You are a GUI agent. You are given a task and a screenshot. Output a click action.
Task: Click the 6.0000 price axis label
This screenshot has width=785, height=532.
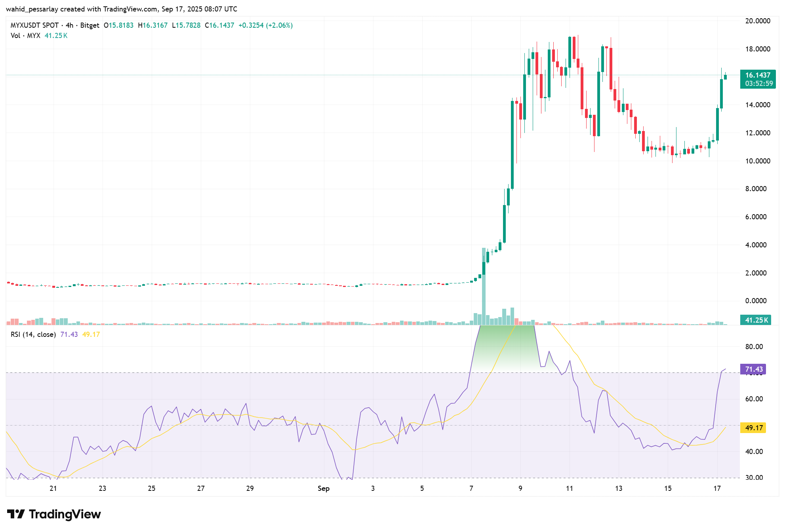756,217
